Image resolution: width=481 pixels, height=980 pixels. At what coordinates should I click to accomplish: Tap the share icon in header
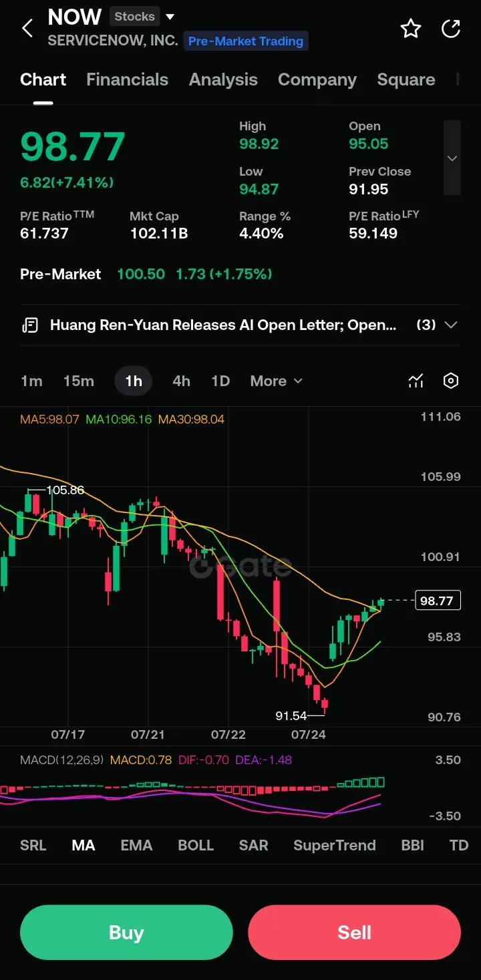tap(452, 28)
